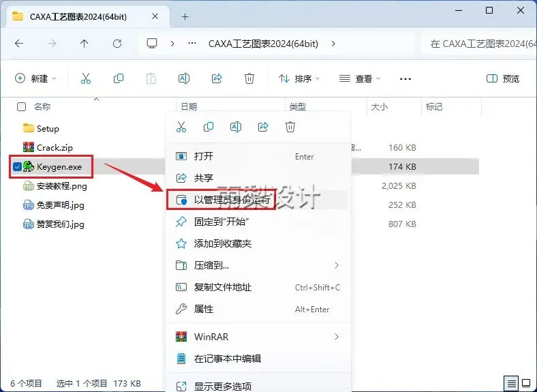Expand the WinRAR submenu
The height and width of the screenshot is (392, 537).
coord(337,337)
